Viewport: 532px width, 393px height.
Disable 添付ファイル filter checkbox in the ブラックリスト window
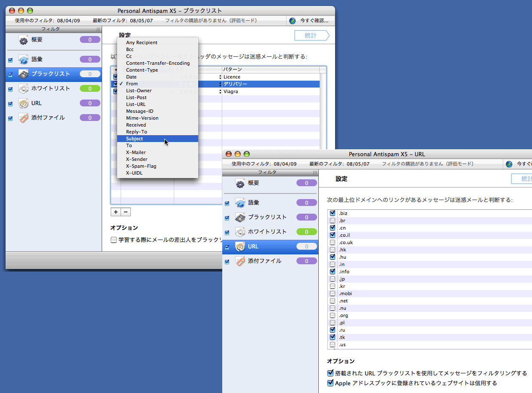[10, 118]
